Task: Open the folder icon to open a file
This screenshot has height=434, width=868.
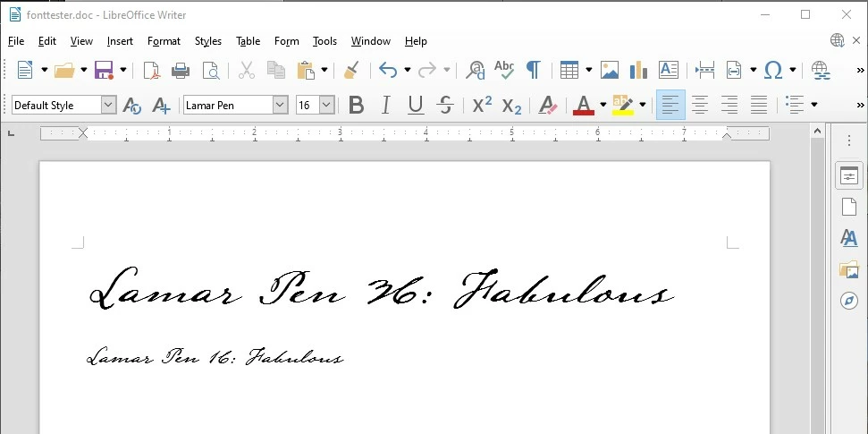Action: (64, 70)
